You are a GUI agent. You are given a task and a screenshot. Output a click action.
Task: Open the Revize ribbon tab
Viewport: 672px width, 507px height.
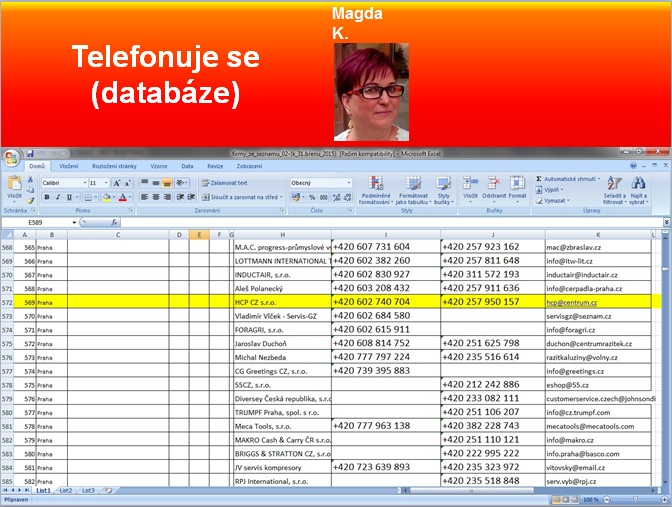[215, 166]
